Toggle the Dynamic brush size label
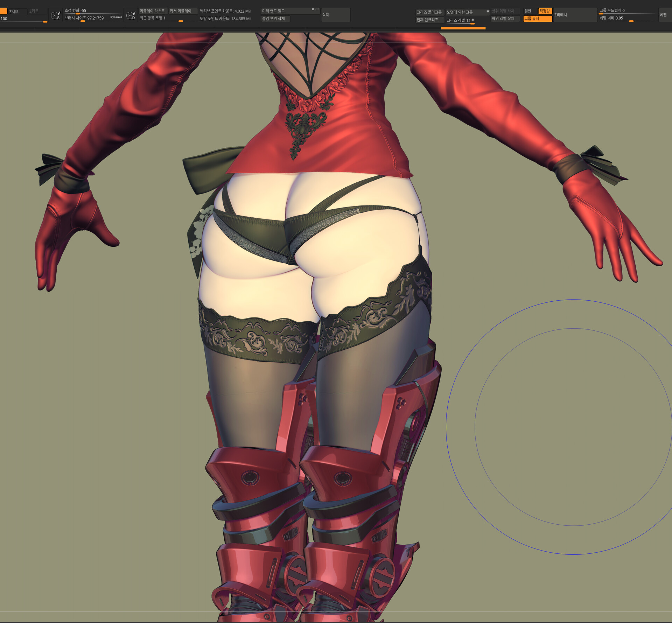Image resolution: width=672 pixels, height=623 pixels. [116, 17]
